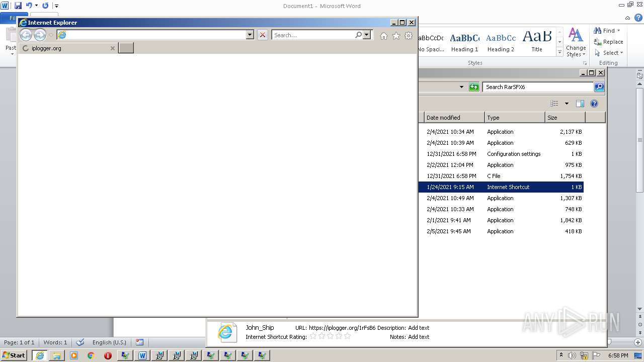644x362 pixels.
Task: Click the Add text Description field
Action: (x=419, y=328)
